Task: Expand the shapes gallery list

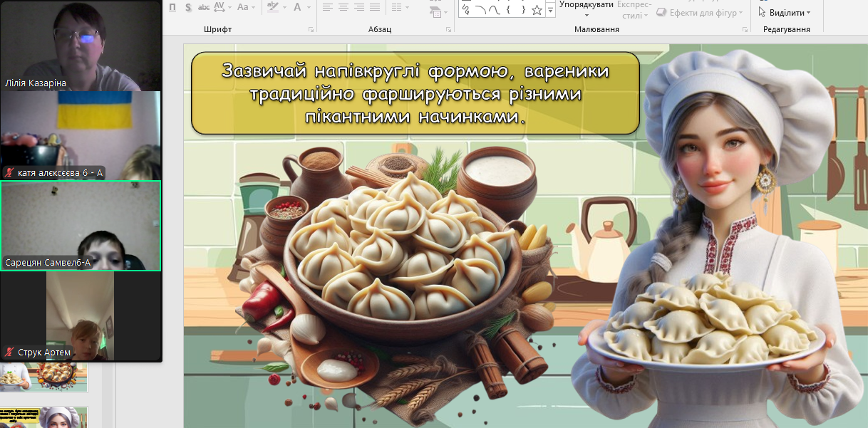Action: [549, 10]
